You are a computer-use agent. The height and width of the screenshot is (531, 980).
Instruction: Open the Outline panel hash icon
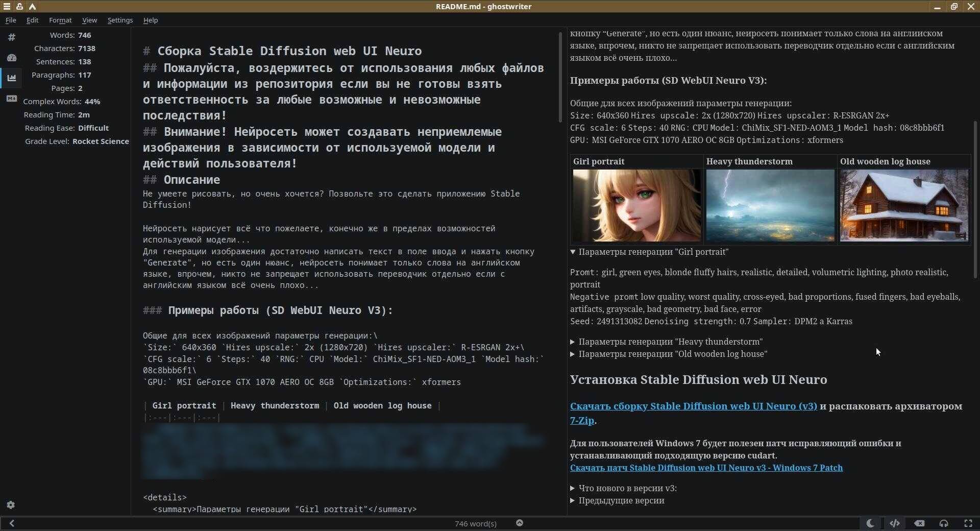point(12,37)
